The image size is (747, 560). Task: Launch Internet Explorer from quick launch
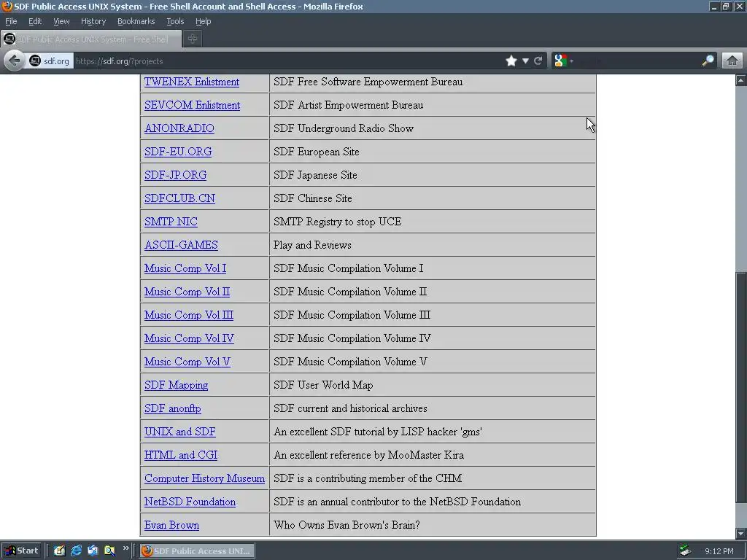pos(76,551)
